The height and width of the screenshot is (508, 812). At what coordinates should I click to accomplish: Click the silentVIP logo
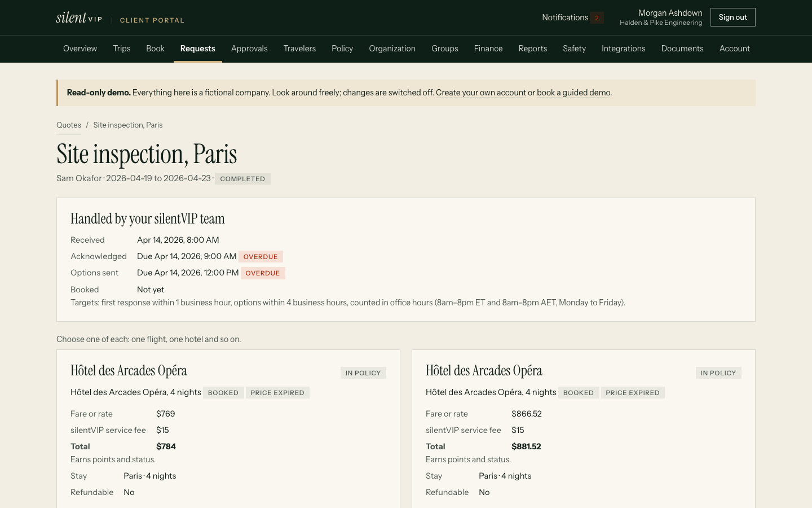(80, 18)
